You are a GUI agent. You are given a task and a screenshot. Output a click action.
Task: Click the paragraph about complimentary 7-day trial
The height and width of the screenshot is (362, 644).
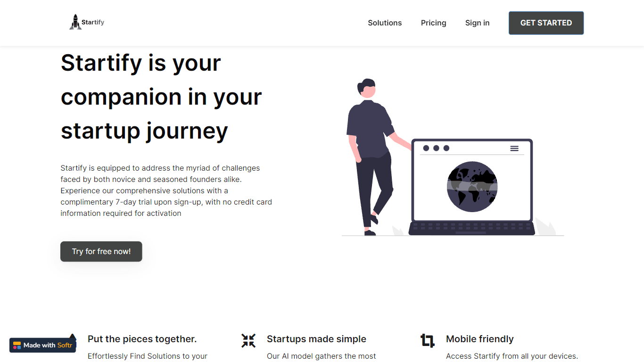pyautogui.click(x=166, y=190)
